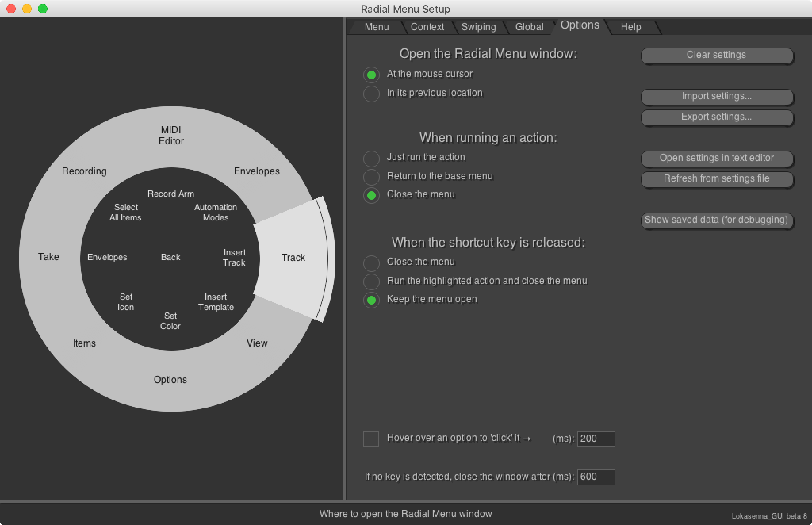Refresh from settings file
The width and height of the screenshot is (812, 525).
(x=716, y=178)
